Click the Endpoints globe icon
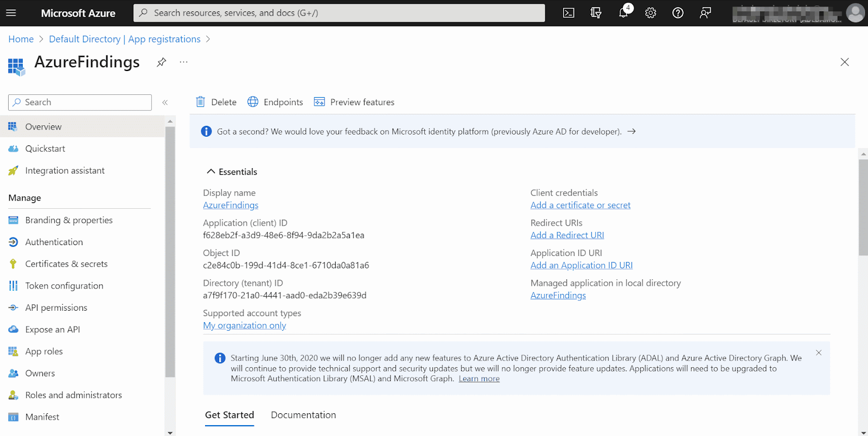This screenshot has height=436, width=868. pos(253,102)
